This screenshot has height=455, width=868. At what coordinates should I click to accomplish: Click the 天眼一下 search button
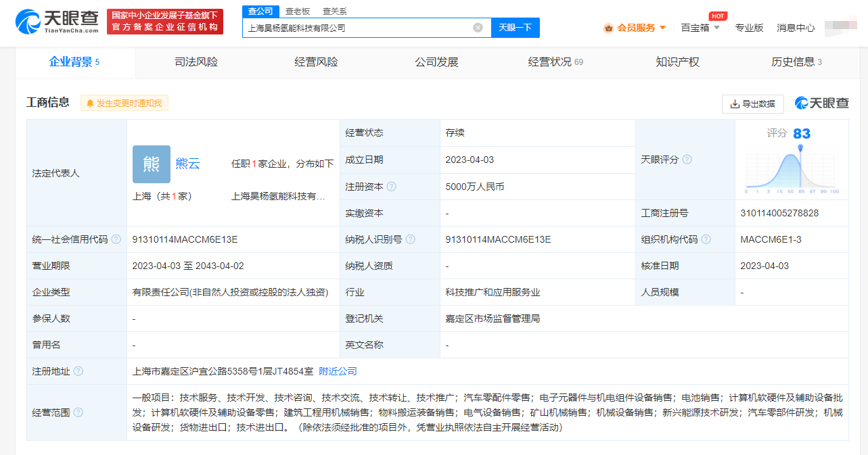[x=515, y=28]
